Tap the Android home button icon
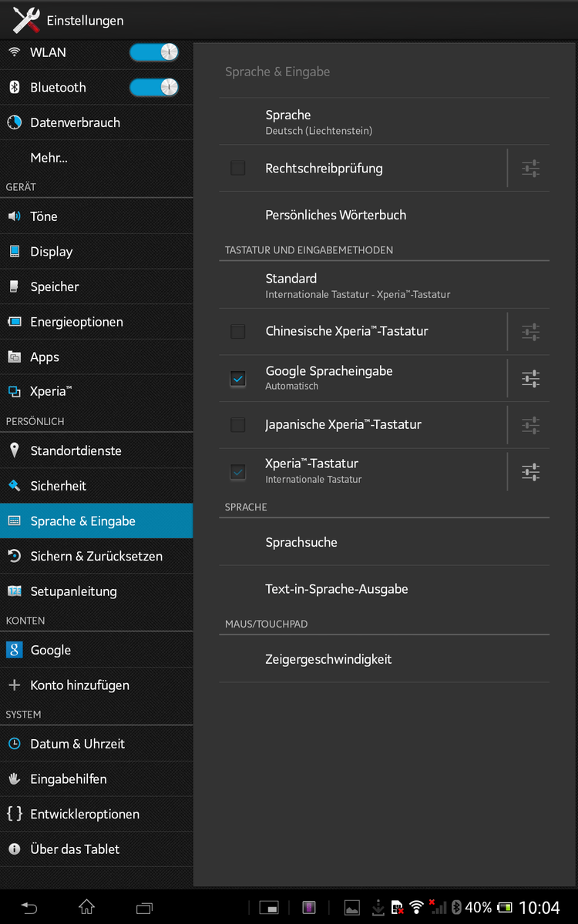 pos(86,907)
